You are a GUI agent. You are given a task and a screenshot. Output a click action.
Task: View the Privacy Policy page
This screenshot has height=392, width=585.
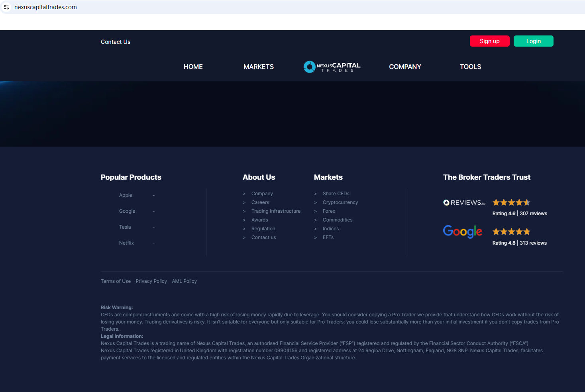point(151,281)
